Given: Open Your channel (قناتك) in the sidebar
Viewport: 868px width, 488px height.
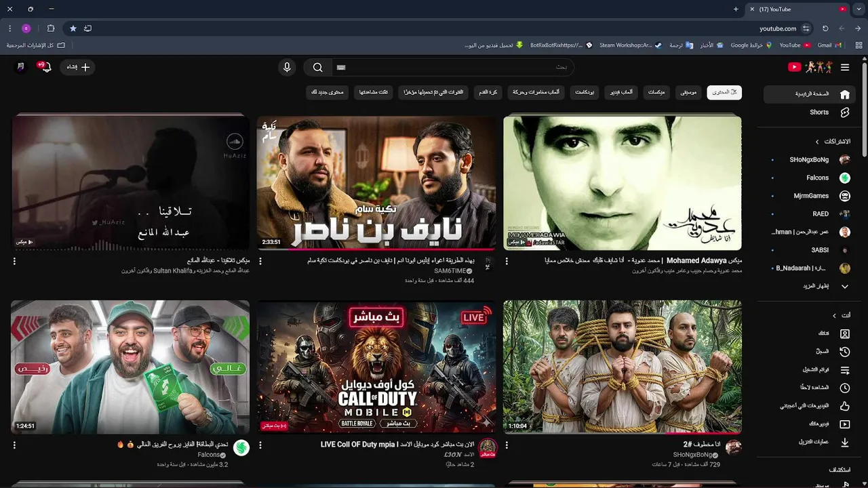Looking at the screenshot, I should click(807, 333).
